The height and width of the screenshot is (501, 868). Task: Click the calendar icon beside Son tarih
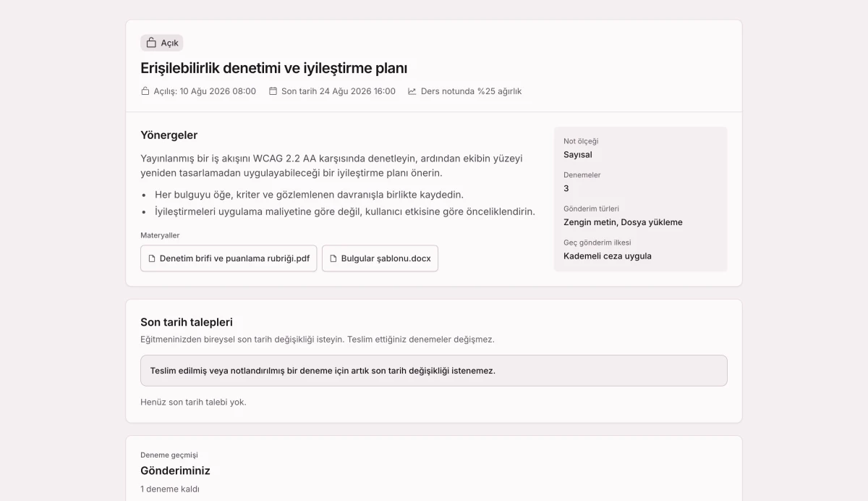pos(273,91)
